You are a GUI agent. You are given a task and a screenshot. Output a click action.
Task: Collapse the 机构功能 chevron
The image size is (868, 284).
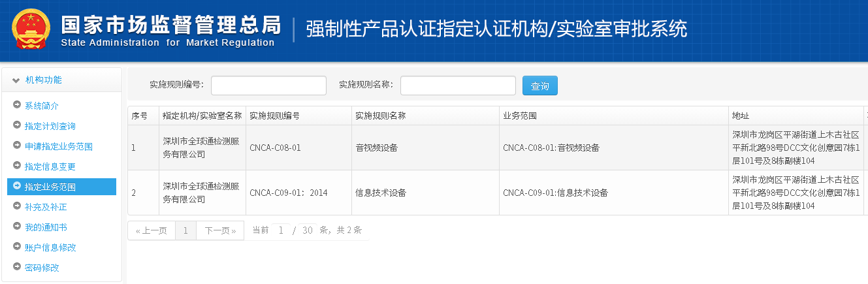click(x=16, y=80)
